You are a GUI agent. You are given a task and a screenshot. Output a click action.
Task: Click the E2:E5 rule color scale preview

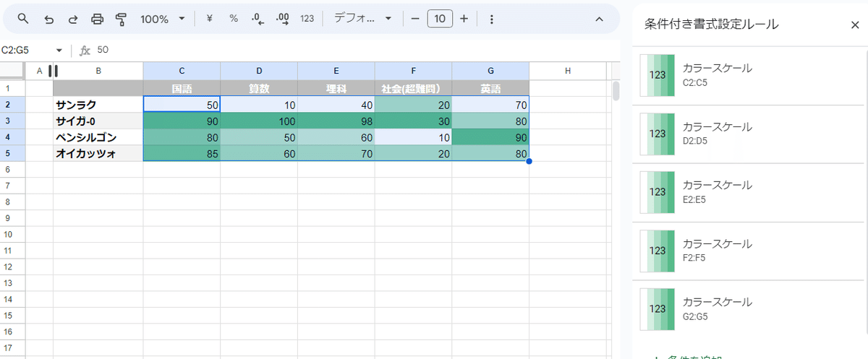(x=658, y=192)
